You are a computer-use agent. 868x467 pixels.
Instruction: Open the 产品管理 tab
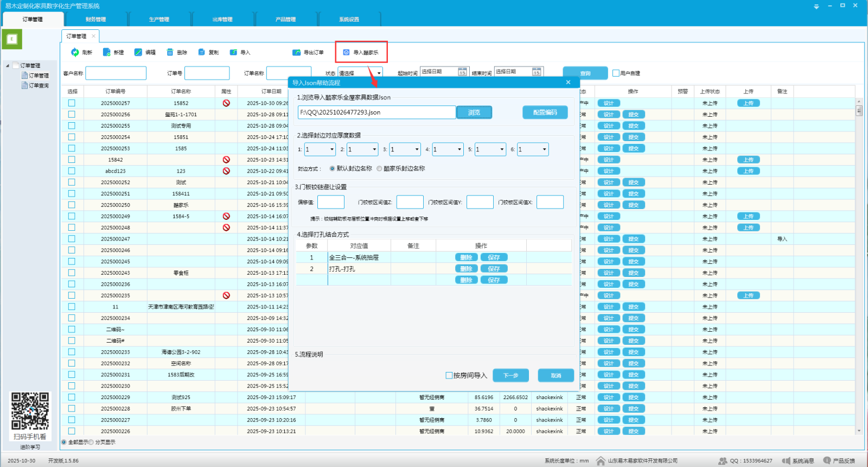point(285,19)
